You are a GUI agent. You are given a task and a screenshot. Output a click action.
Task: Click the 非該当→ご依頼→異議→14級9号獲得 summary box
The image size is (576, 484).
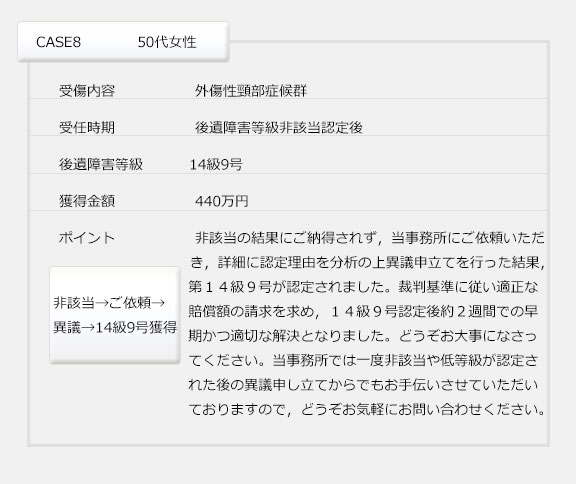[115, 315]
